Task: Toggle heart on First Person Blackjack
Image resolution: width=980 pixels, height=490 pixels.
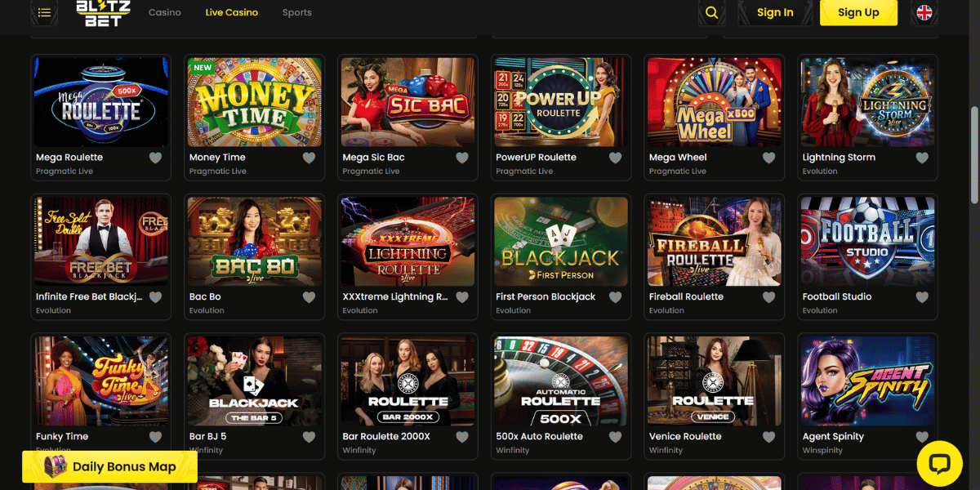Action: pyautogui.click(x=615, y=297)
